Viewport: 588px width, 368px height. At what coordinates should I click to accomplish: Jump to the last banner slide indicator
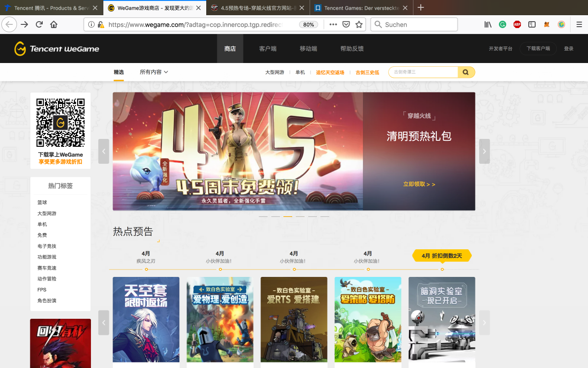(325, 216)
